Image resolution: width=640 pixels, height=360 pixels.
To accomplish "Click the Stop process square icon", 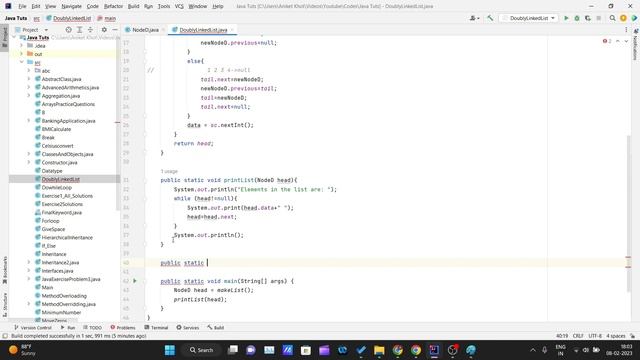I will pos(598,18).
